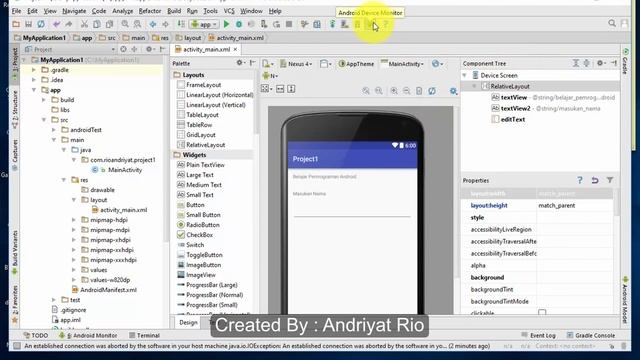The width and height of the screenshot is (640, 360).
Task: Open the Android API version N dropdown
Action: 270,76
